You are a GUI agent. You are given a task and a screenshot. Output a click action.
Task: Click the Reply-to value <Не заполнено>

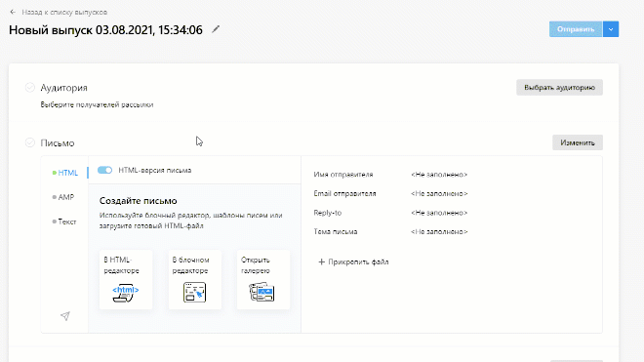tap(439, 213)
